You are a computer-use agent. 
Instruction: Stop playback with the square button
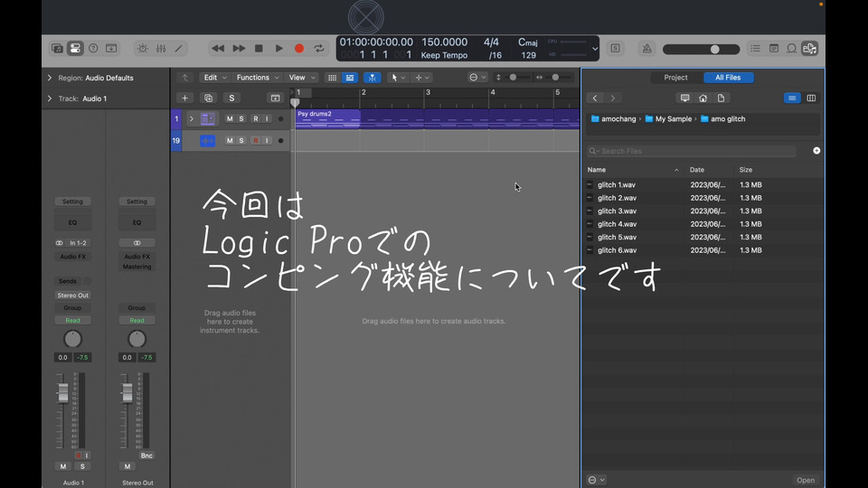coord(259,49)
